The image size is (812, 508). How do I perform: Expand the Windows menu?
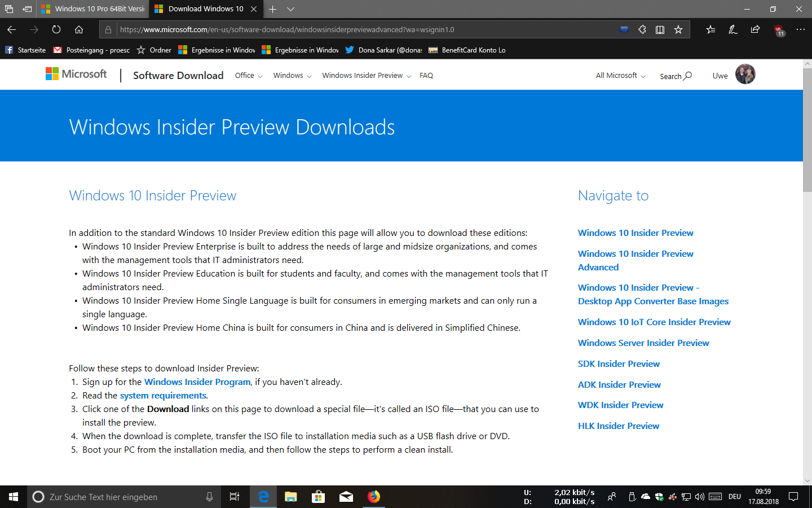point(292,75)
